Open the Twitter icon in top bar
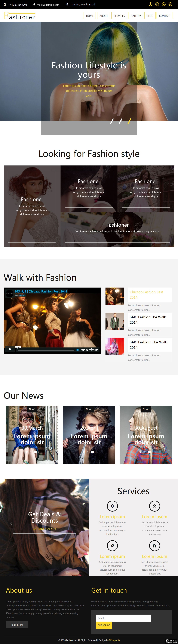178x644 pixels. pos(163,4)
